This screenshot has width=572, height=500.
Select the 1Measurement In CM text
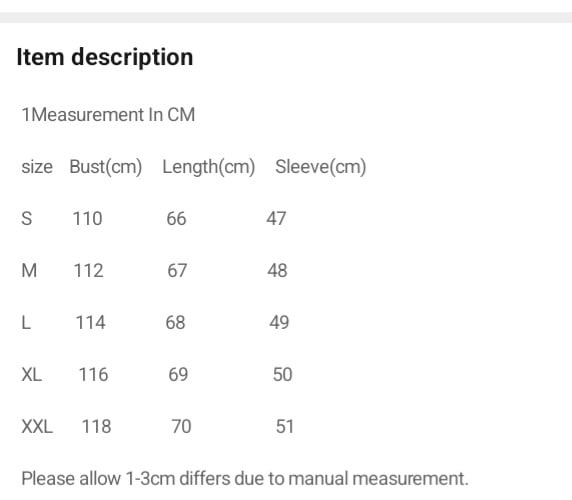pyautogui.click(x=108, y=115)
